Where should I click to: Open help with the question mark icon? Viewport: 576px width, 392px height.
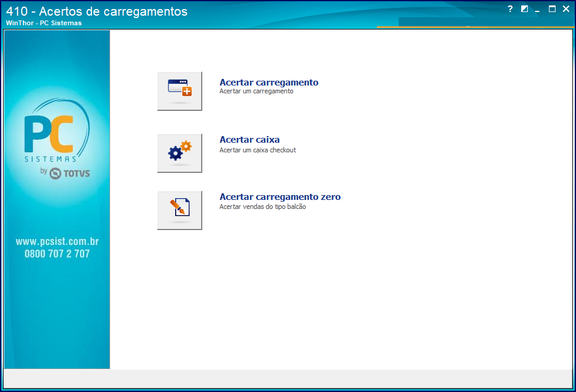[510, 9]
